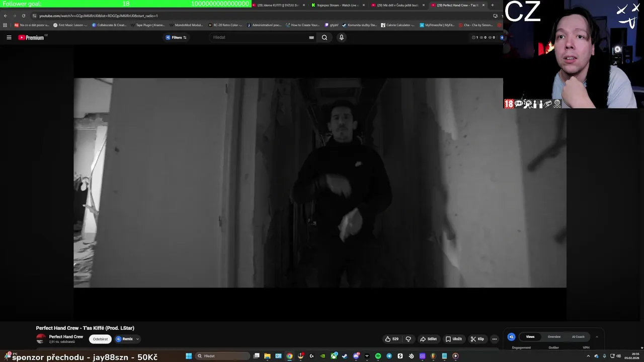Screen dimensions: 644x362
Task: Open a new browser tab with plus
Action: [492, 5]
